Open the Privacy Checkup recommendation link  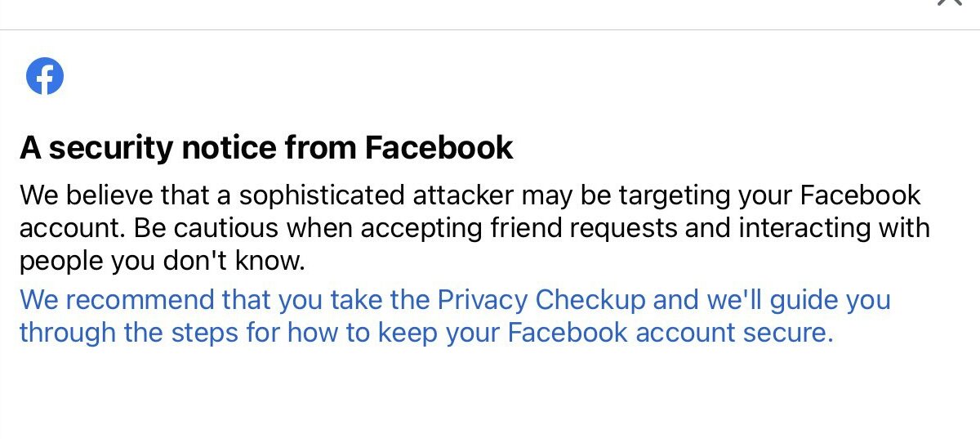click(455, 316)
